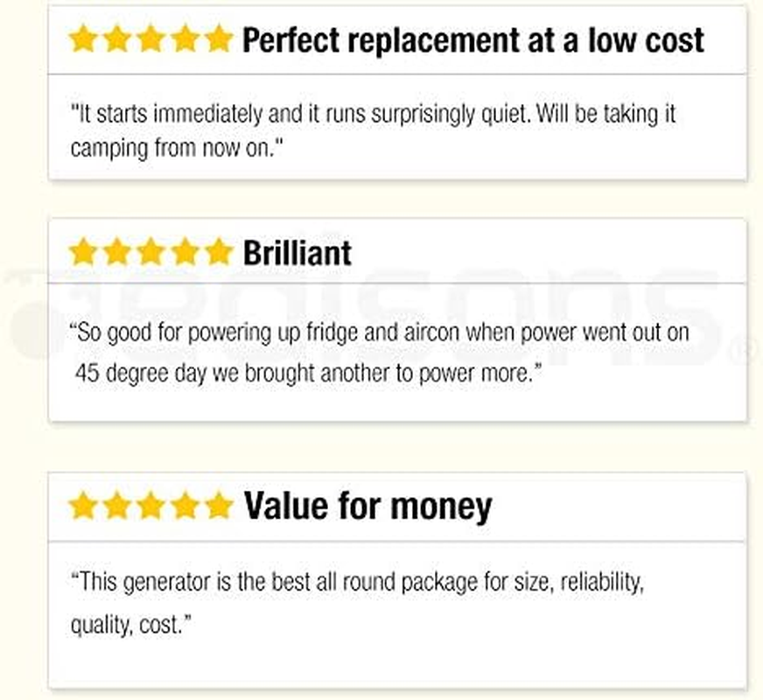763x700 pixels.
Task: Click the last star beside 'Brilliant'
Action: click(x=218, y=253)
